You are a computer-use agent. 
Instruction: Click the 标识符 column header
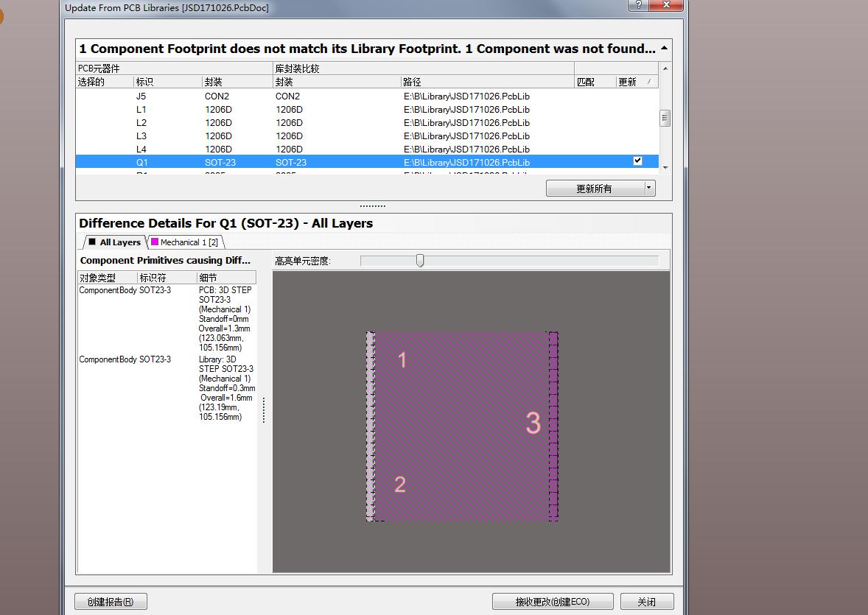[x=167, y=278]
